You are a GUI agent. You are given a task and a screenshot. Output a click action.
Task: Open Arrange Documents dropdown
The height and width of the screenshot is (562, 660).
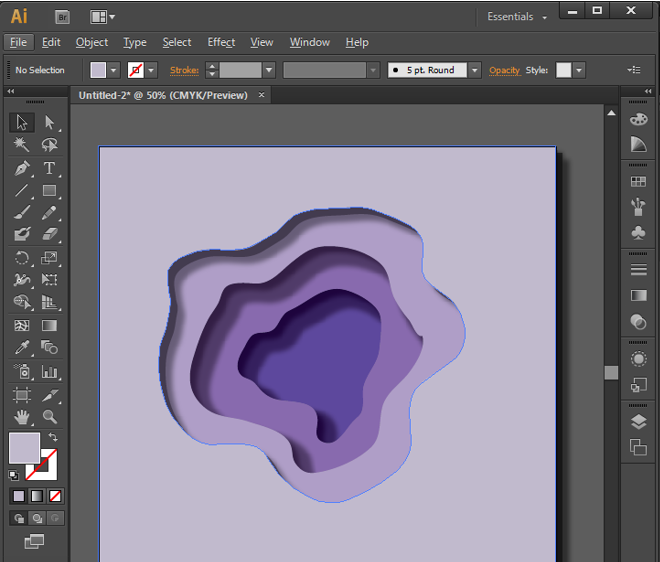(102, 17)
